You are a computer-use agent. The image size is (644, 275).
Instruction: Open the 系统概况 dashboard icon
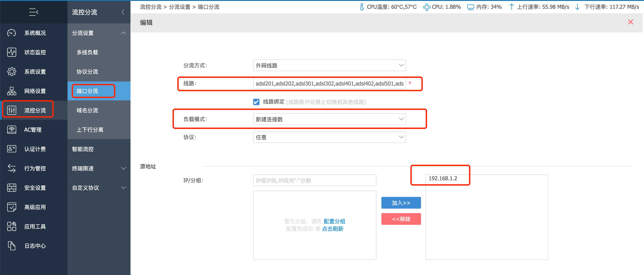point(11,33)
